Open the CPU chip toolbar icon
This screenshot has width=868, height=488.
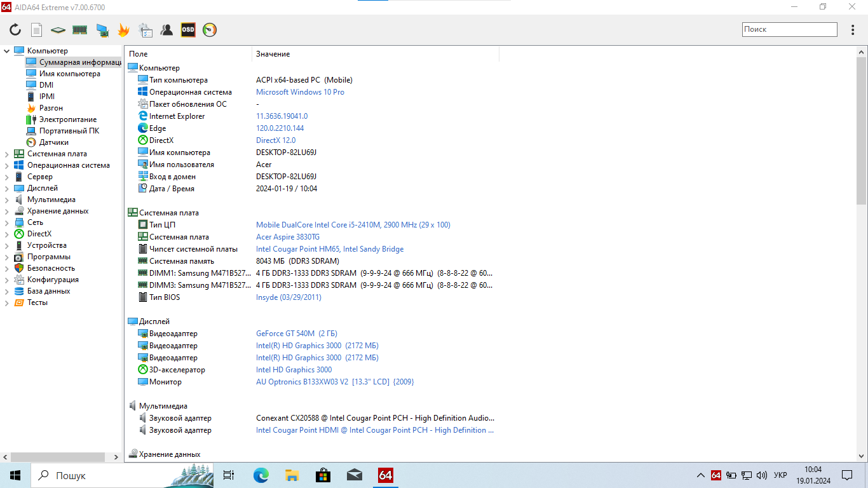pyautogui.click(x=58, y=30)
